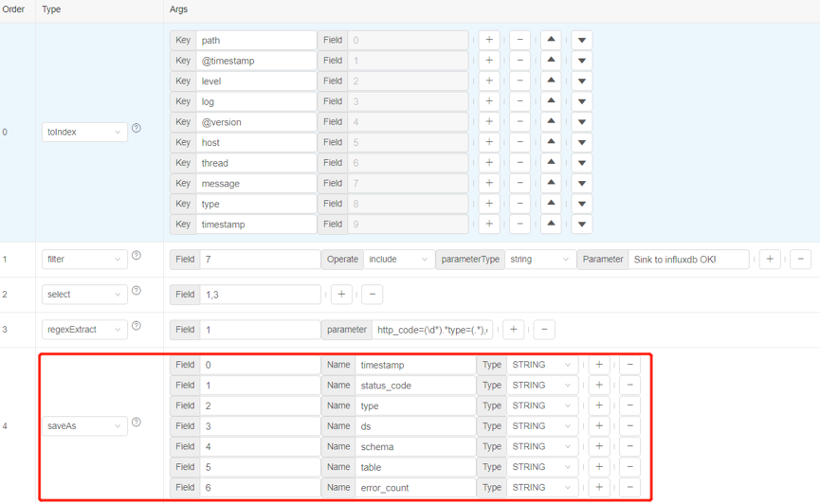The width and height of the screenshot is (820, 504).
Task: Move the level key row down
Action: [x=581, y=81]
